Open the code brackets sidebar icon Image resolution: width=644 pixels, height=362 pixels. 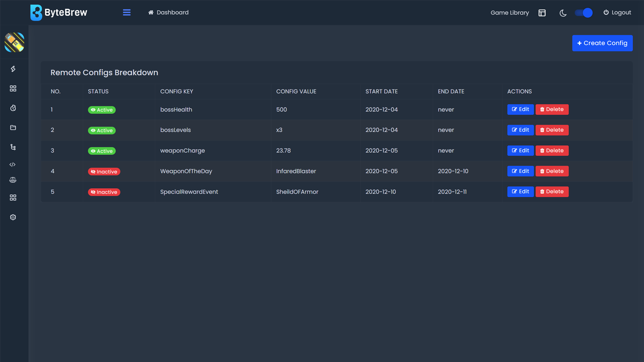click(x=13, y=164)
